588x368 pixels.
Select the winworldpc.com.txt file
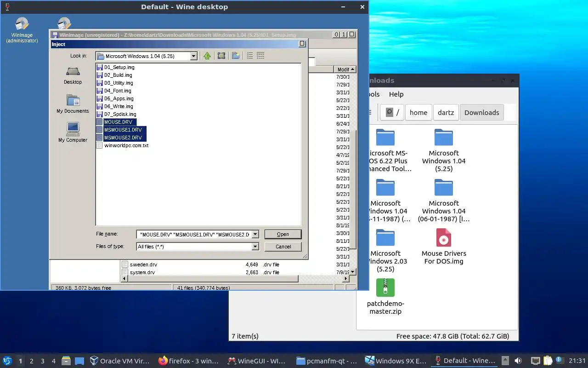coord(123,145)
